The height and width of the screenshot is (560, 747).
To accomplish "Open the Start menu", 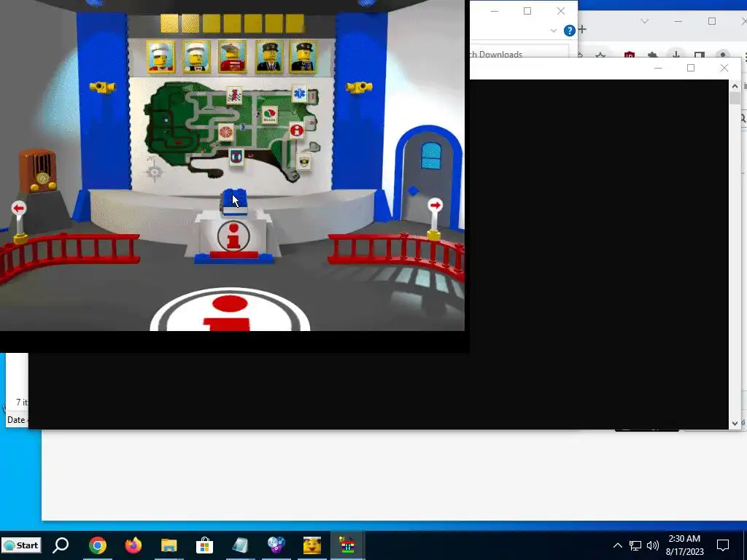I will tap(21, 545).
